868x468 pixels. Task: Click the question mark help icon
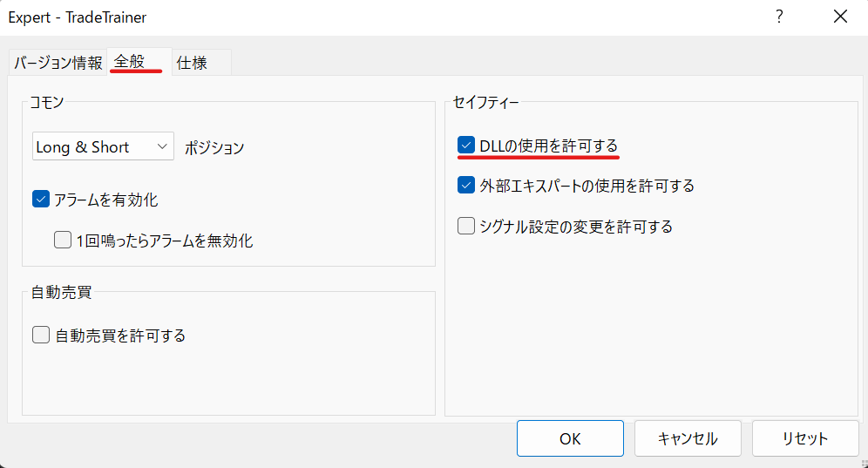[x=779, y=17]
